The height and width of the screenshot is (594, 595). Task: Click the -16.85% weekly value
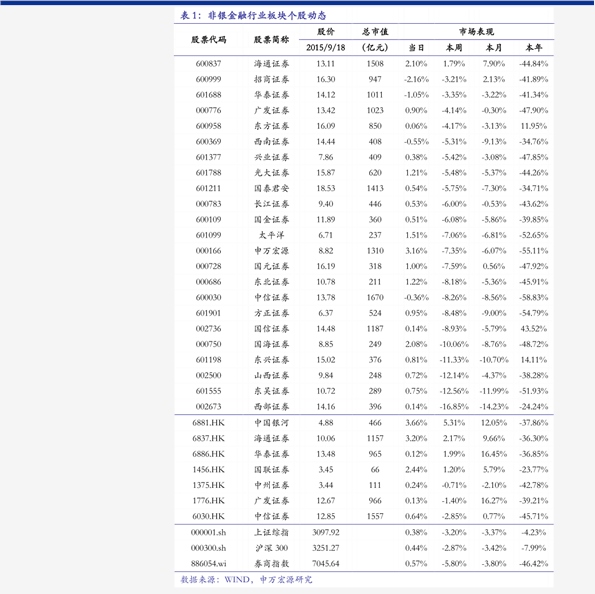(x=454, y=406)
